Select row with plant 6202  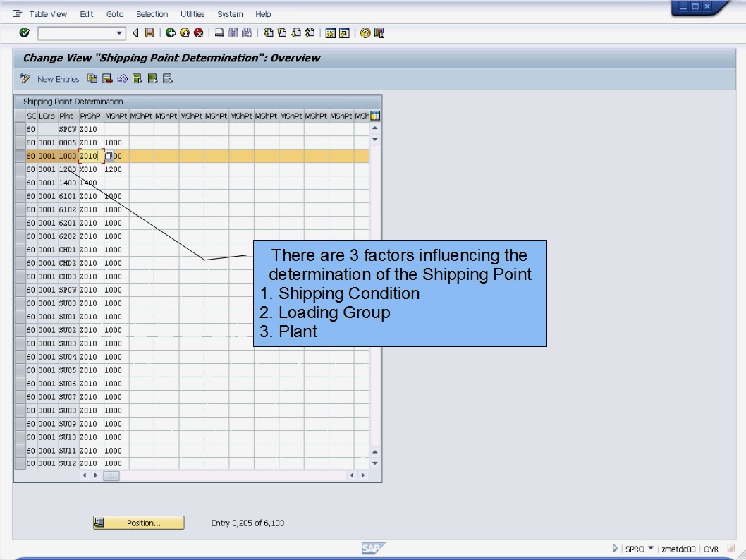[x=20, y=236]
